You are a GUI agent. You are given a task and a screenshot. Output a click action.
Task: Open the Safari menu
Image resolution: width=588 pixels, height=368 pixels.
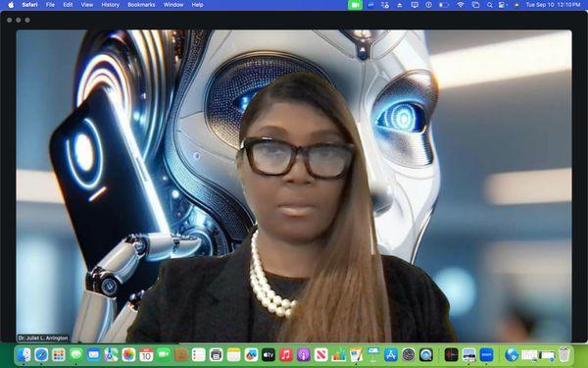(29, 5)
